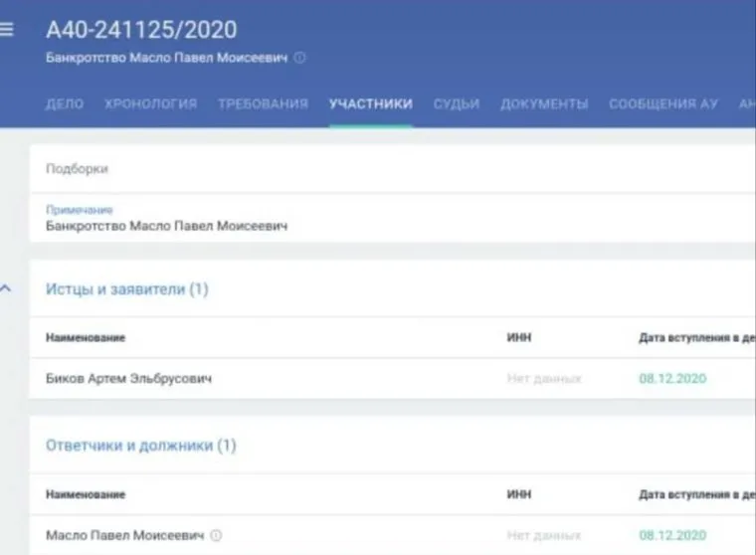The width and height of the screenshot is (756, 555).
Task: Click plaintiff's entry date 08.12.2020
Action: tap(672, 379)
